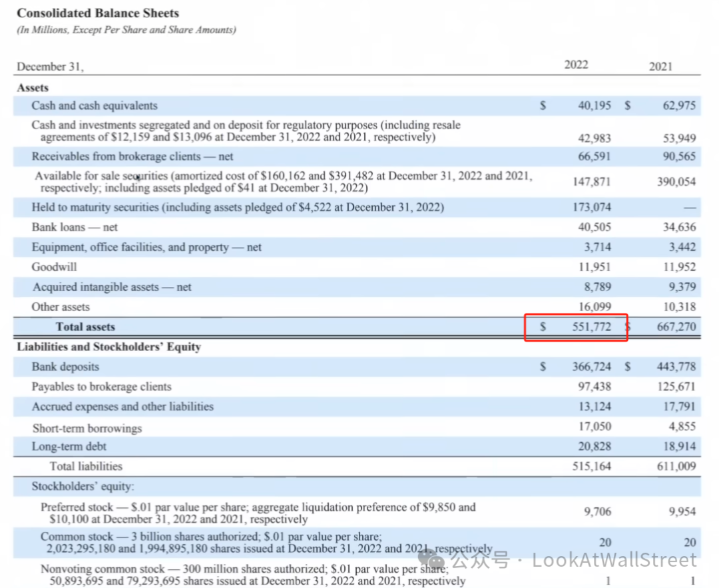Viewport: 719px width, 588px height.
Task: Select the 'Stockholders' equity:' label
Action: click(x=83, y=487)
